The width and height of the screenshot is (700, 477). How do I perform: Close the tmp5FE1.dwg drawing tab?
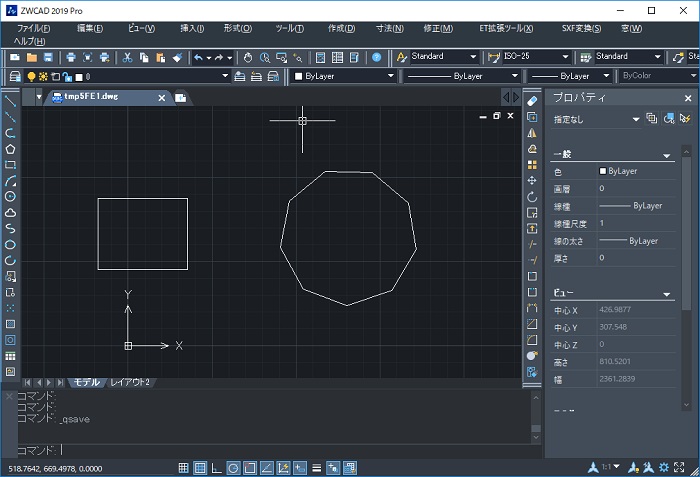coord(162,98)
